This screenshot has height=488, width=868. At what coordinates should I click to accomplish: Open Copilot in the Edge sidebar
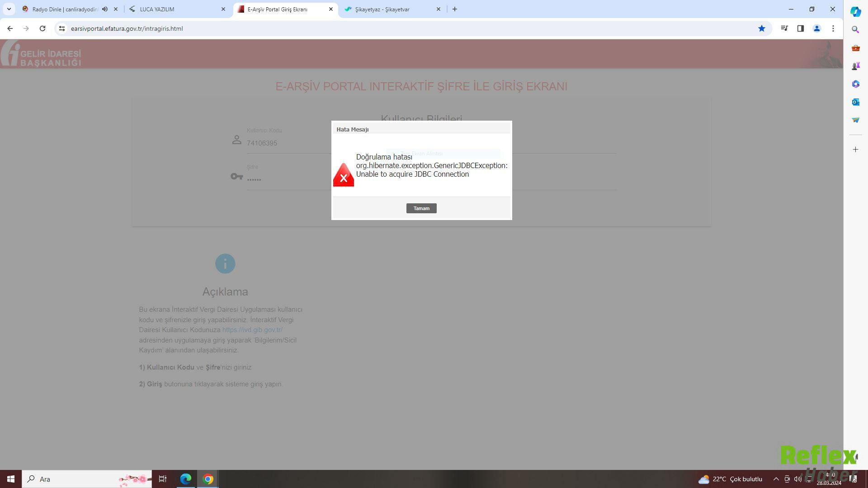pyautogui.click(x=855, y=11)
